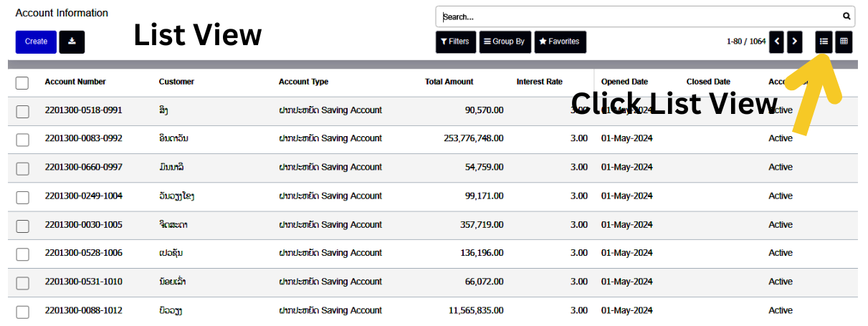Check the row for account 2201300-0531-1010
The image size is (868, 326).
click(22, 283)
